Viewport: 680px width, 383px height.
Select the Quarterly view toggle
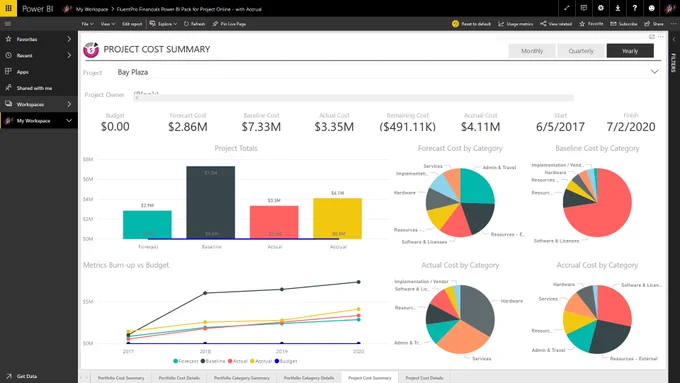click(x=581, y=51)
